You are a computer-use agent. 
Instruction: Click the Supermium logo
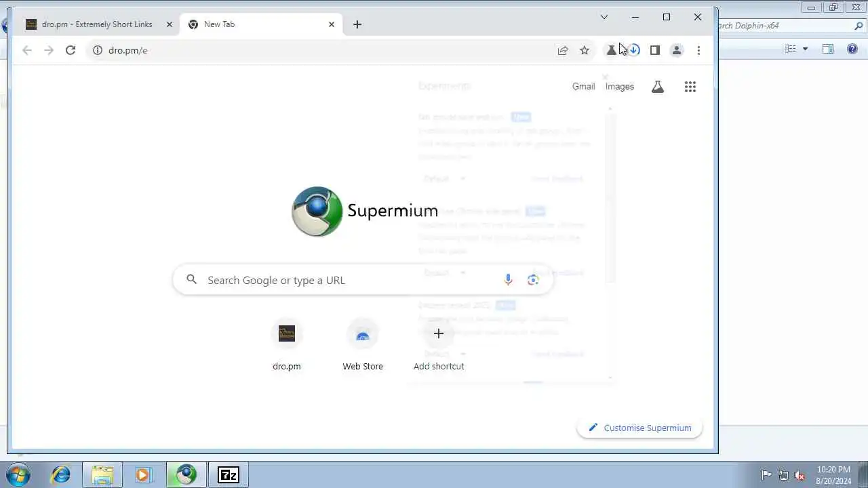click(x=364, y=211)
